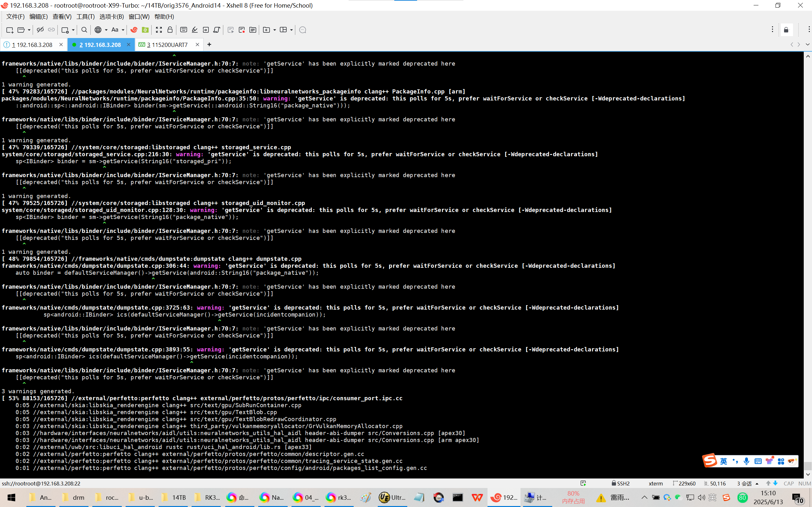
Task: Click the highlight pen toolbar icon
Action: (195, 30)
